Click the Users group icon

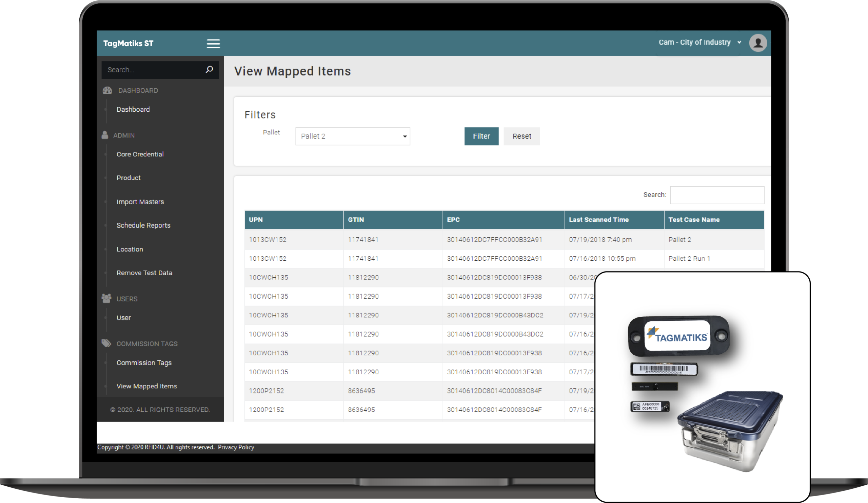pyautogui.click(x=106, y=298)
